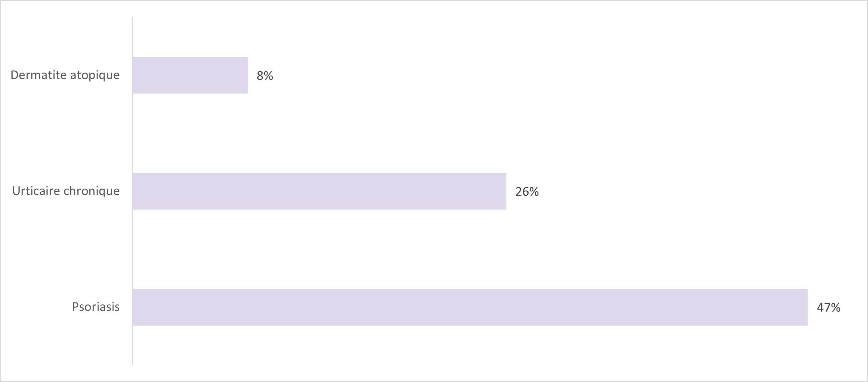868x382 pixels.
Task: Select the Urticaire chronique bar
Action: [x=319, y=191]
